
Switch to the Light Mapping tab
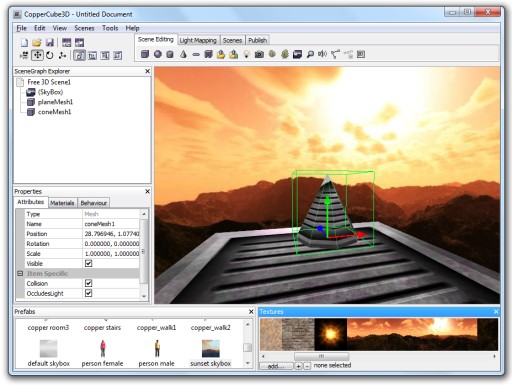click(198, 40)
